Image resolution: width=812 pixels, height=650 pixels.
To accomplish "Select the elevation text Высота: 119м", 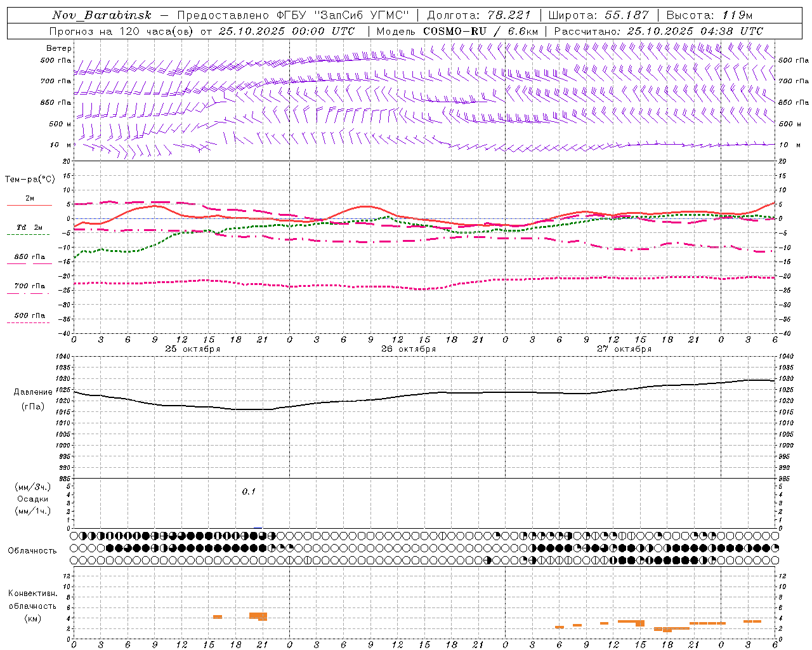I will pyautogui.click(x=709, y=15).
